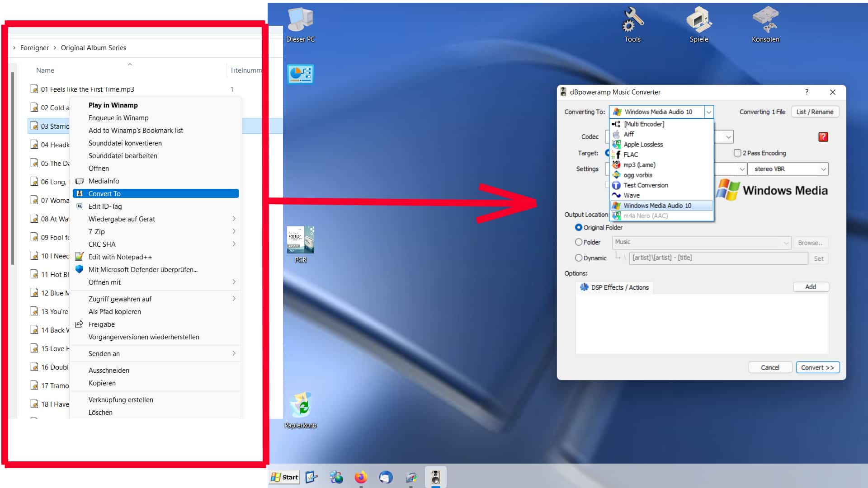Pick FLAC from the encoder list
The image size is (868, 488).
(x=661, y=155)
